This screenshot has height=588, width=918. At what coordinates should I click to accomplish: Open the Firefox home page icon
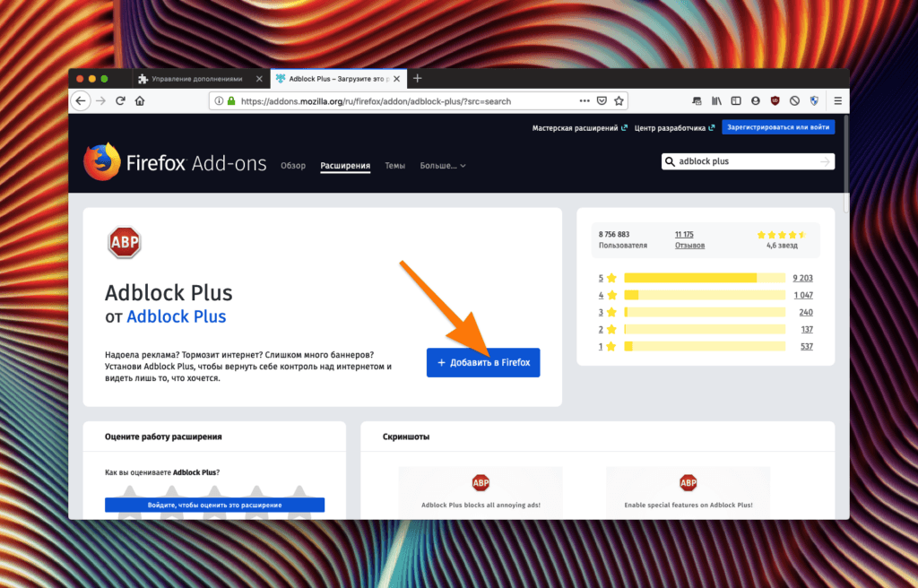[x=140, y=100]
